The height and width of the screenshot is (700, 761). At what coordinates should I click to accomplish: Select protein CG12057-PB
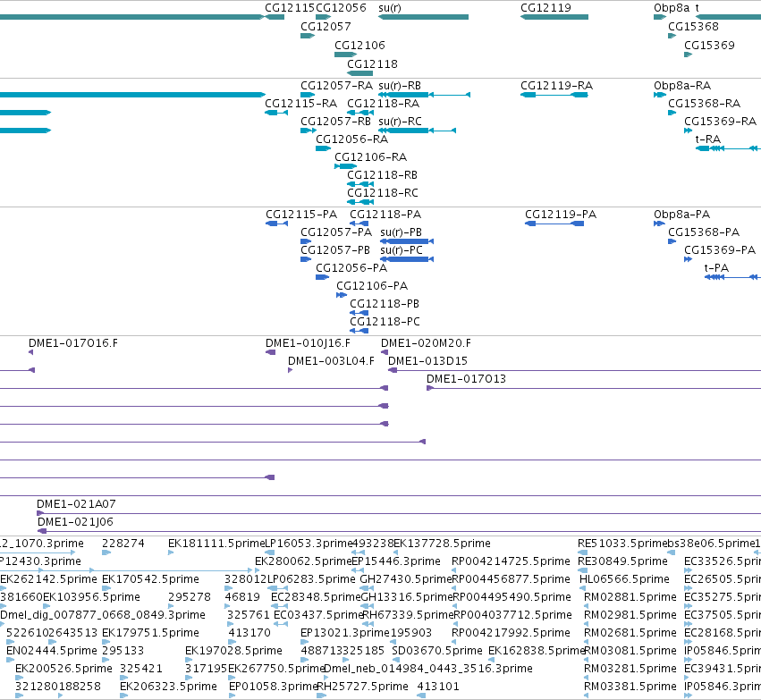(x=335, y=251)
